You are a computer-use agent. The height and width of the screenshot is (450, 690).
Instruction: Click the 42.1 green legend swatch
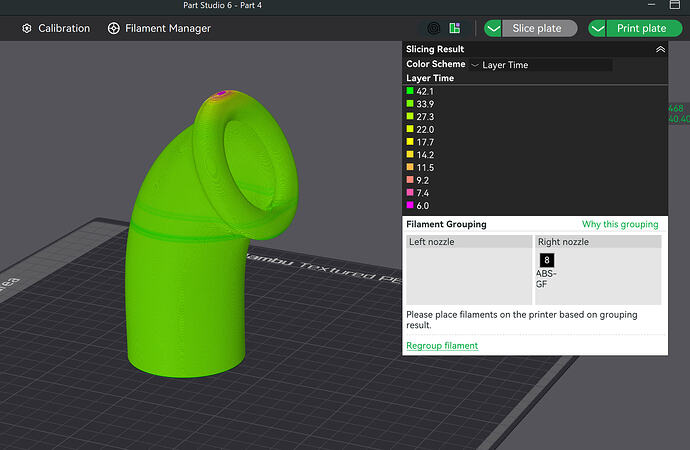click(410, 91)
